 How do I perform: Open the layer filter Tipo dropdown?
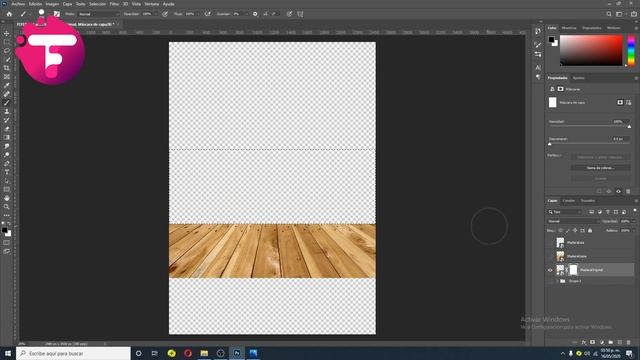click(565, 212)
